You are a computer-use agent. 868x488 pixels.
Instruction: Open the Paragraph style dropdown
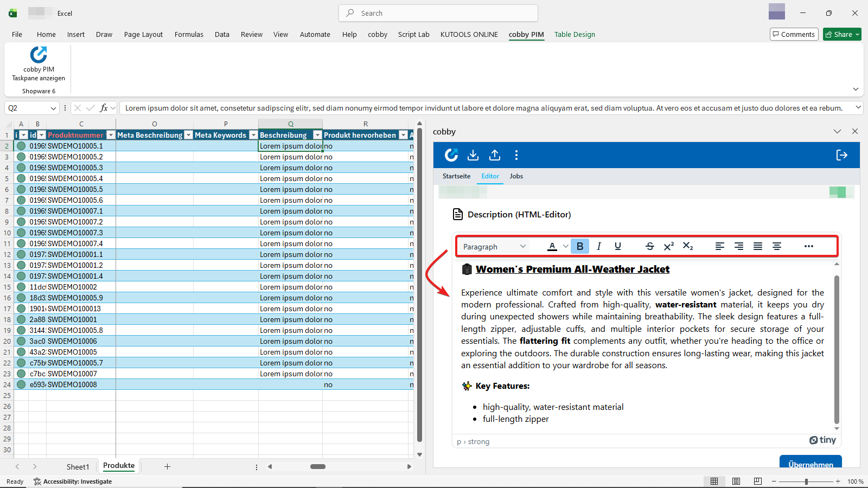point(493,246)
